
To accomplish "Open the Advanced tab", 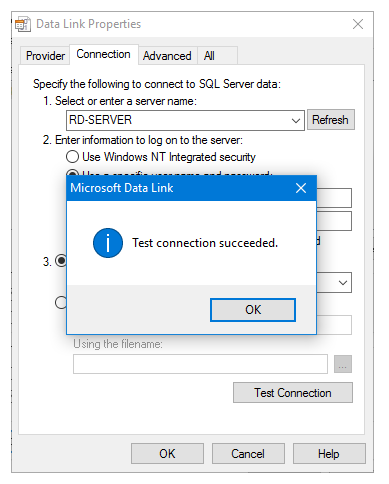I will tap(167, 56).
